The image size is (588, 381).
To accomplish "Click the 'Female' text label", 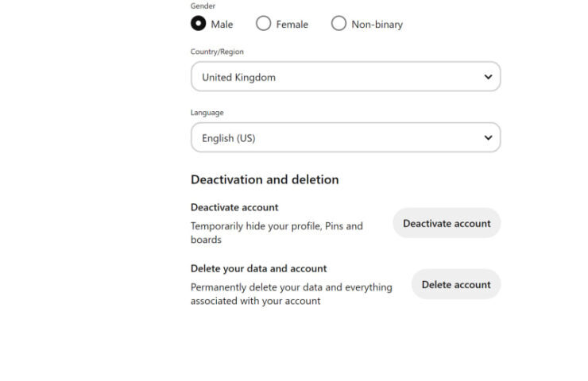I will (x=292, y=25).
